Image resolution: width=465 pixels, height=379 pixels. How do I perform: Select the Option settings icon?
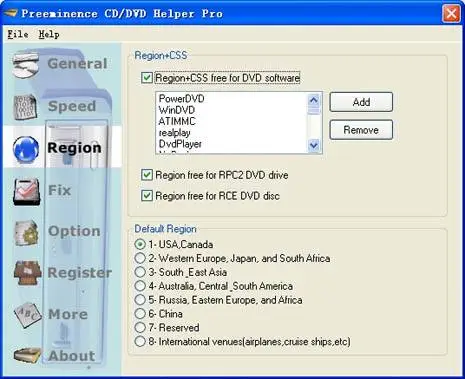tap(27, 232)
